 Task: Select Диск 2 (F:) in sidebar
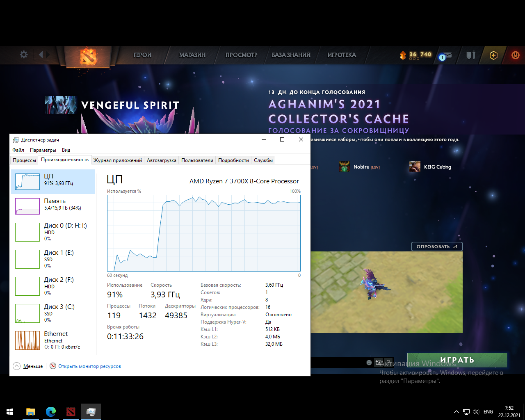pos(53,286)
